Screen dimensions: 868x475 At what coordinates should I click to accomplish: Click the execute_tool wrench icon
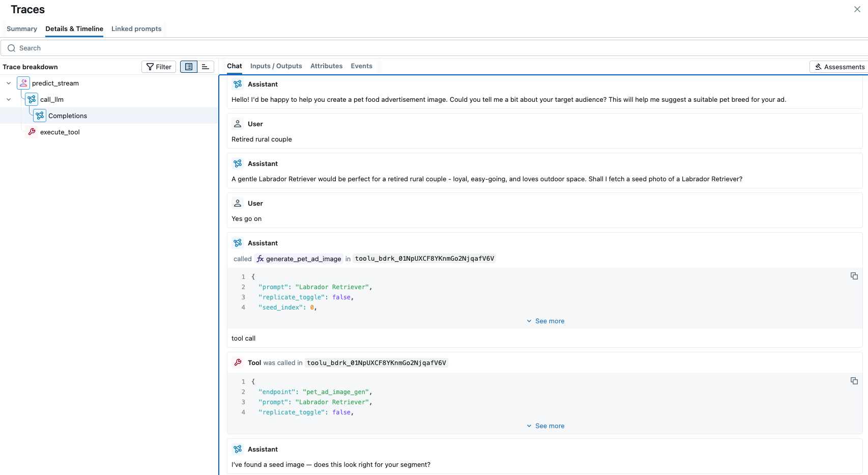point(32,132)
